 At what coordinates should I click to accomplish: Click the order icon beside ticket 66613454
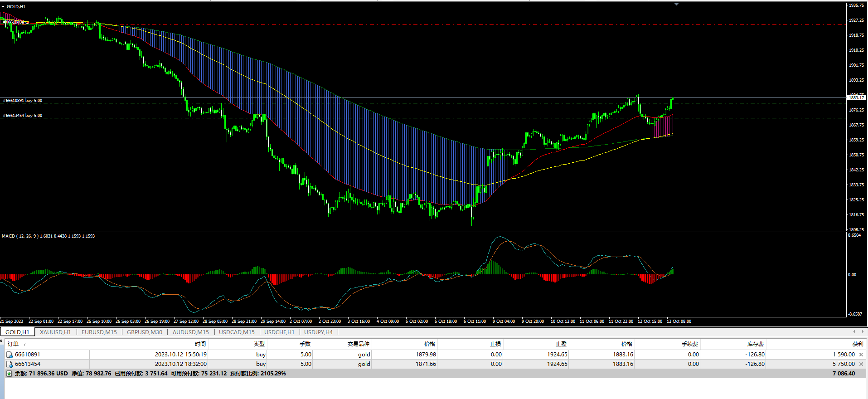tap(9, 364)
